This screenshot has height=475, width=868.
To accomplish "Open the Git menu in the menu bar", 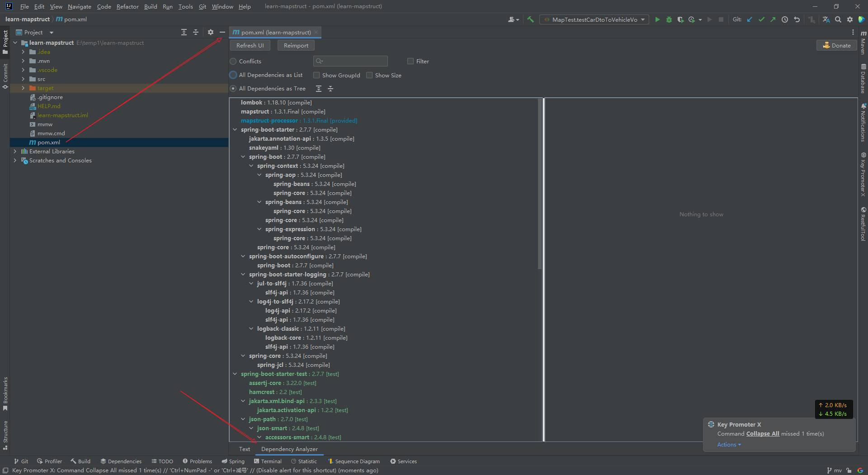I will pos(202,6).
